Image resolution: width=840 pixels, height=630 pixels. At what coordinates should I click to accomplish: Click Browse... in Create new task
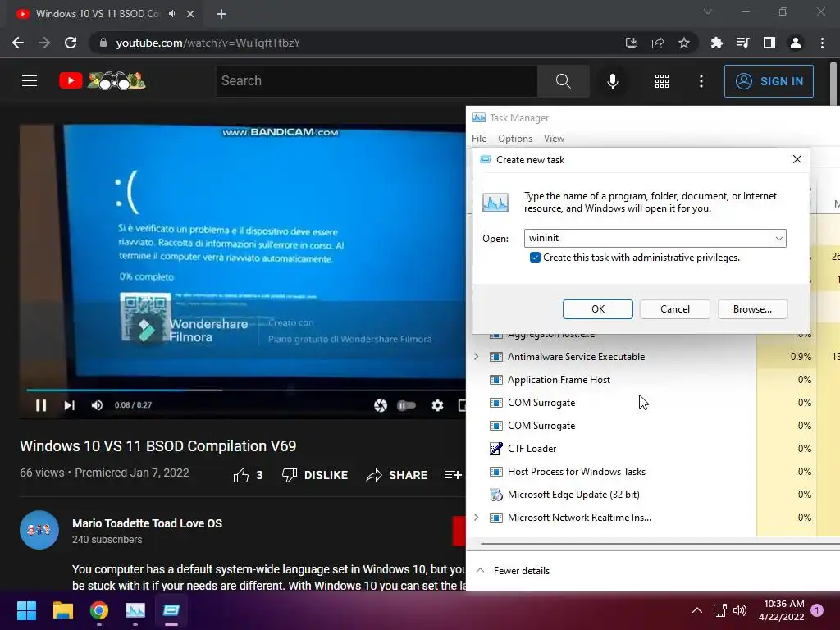[753, 309]
